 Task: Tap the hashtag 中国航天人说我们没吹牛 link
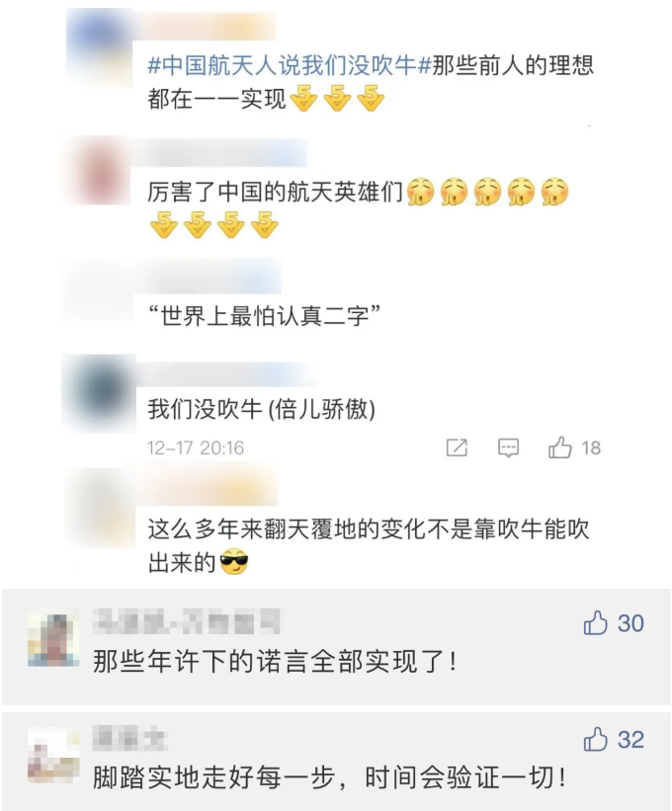[x=290, y=65]
